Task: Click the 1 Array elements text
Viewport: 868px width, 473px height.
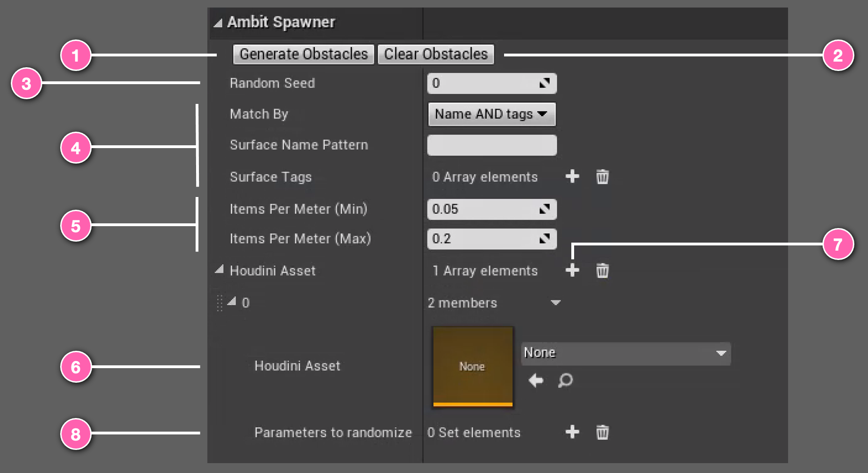Action: click(x=485, y=271)
